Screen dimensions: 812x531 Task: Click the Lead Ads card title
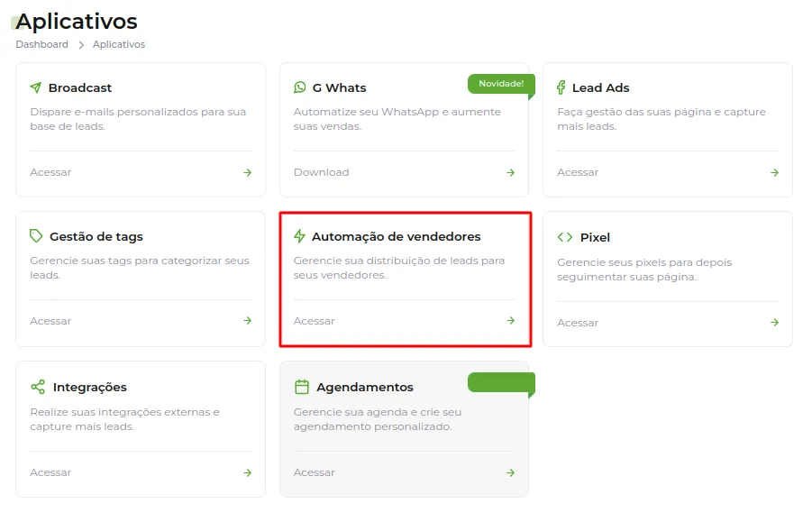tap(601, 87)
